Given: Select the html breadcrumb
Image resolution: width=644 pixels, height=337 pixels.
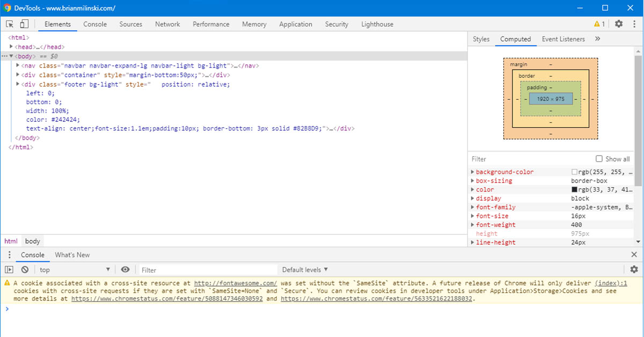Looking at the screenshot, I should [11, 241].
